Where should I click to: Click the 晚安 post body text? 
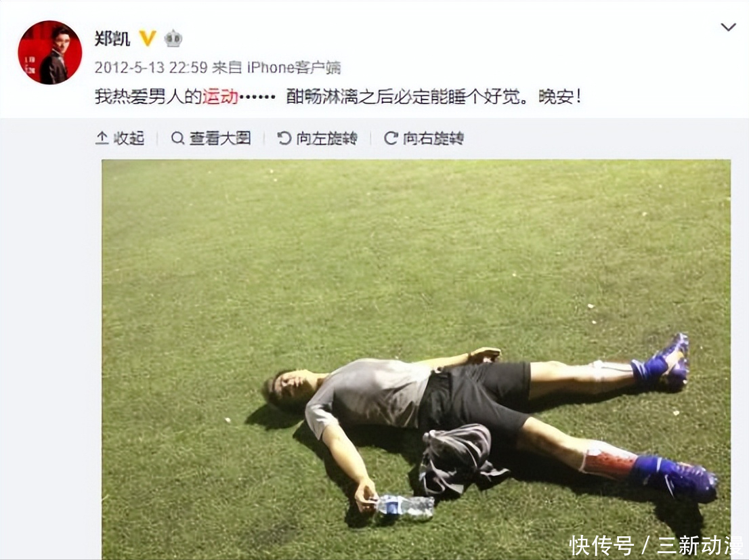coord(556,97)
